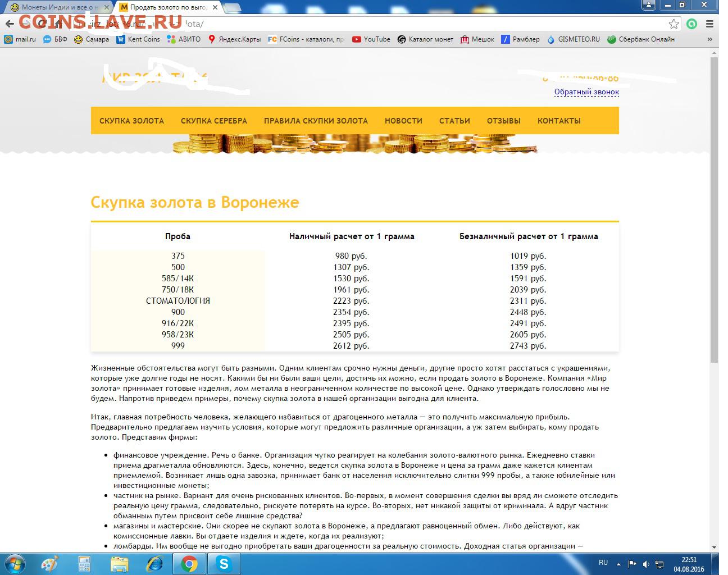
Task: Click the Безналичный расчет от 1 грамма header
Action: [529, 236]
